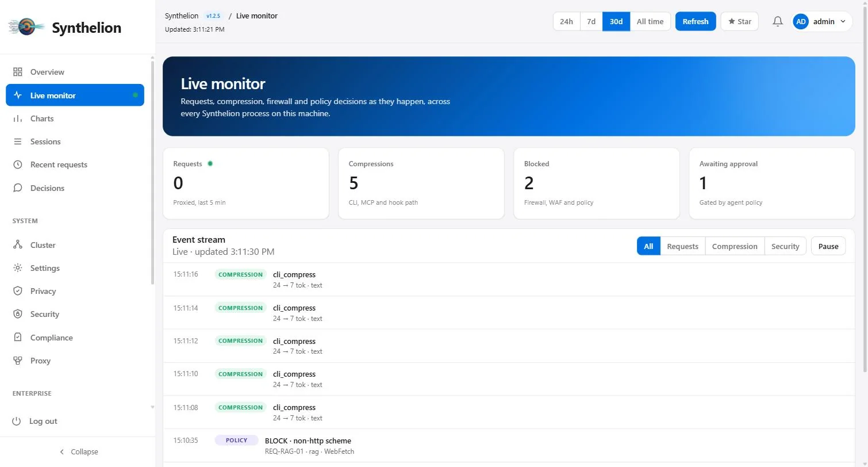Open the Compressions count card
The image size is (868, 467).
[x=421, y=183]
